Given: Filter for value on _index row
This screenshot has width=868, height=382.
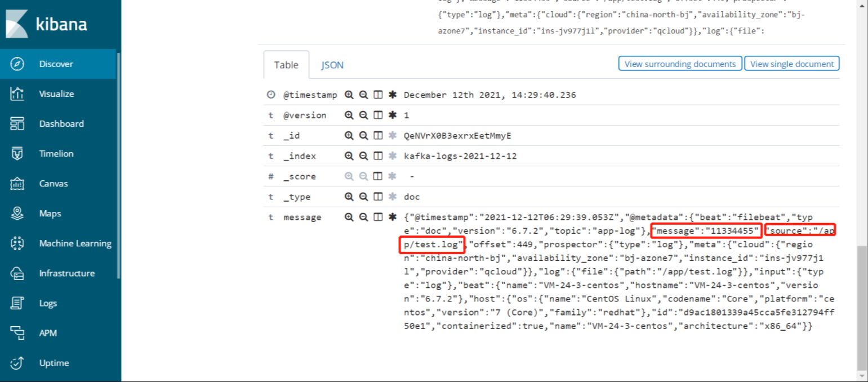Looking at the screenshot, I should click(x=349, y=156).
